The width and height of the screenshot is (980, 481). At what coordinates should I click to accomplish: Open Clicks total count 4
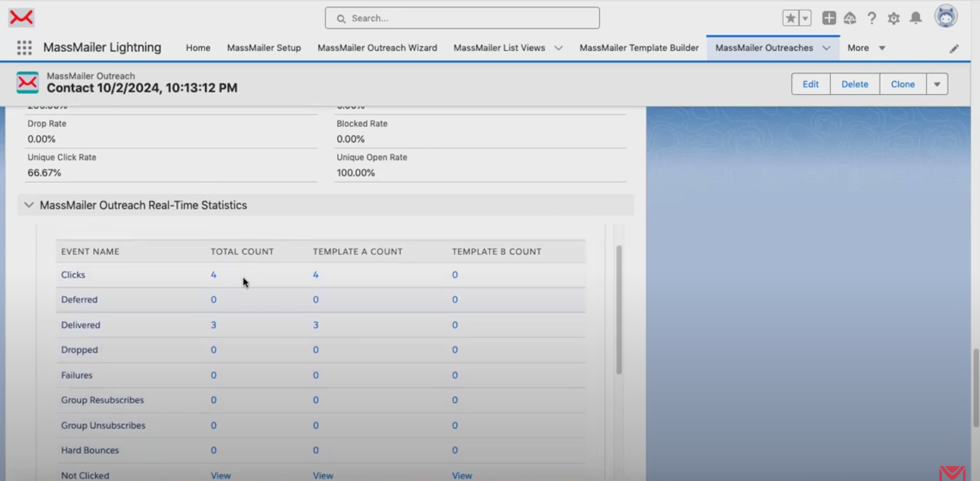pyautogui.click(x=213, y=274)
